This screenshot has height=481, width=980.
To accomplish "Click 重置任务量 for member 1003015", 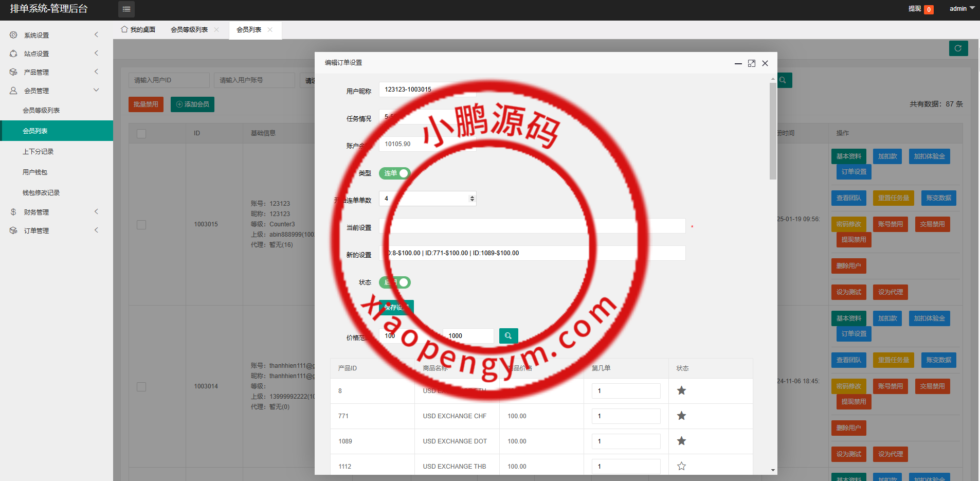I will click(x=894, y=198).
